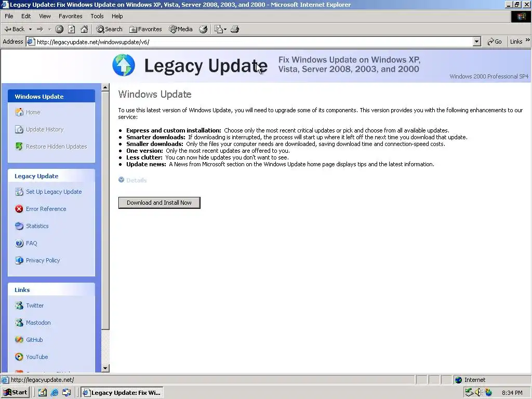Click the volume speaker tray icon
The width and height of the screenshot is (532, 399).
478,393
